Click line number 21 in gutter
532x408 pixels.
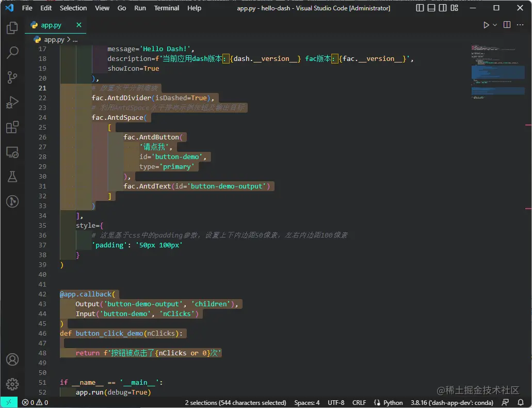(x=42, y=88)
